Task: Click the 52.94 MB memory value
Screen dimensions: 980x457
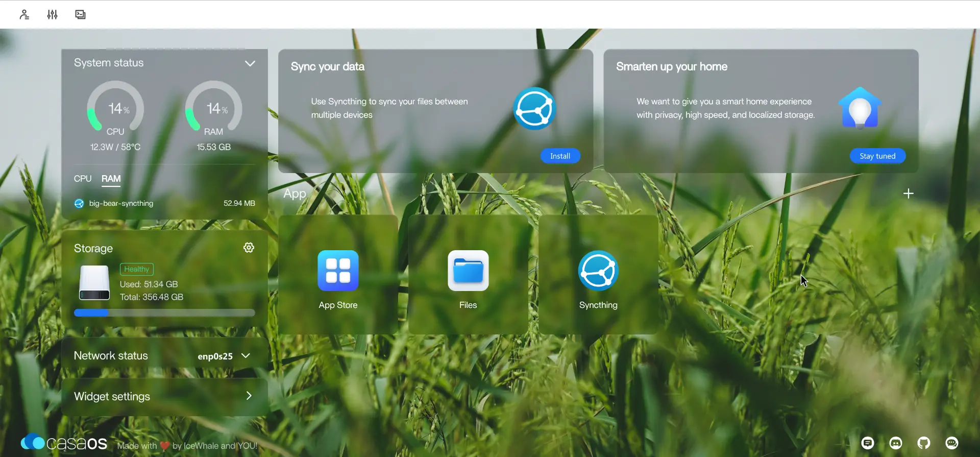Action: pos(239,203)
